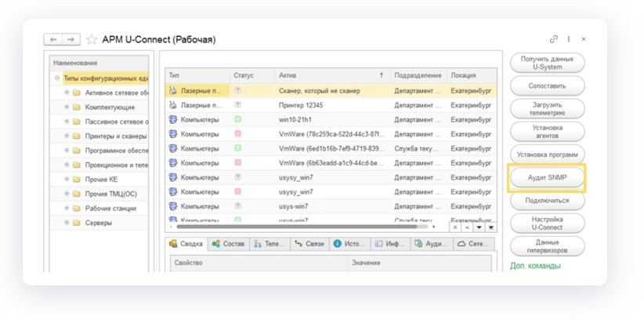Click the folder icon of Рабочие станции

coord(77,209)
